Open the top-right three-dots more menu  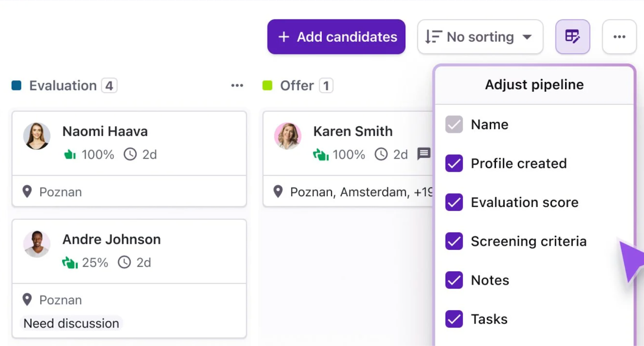(x=619, y=37)
